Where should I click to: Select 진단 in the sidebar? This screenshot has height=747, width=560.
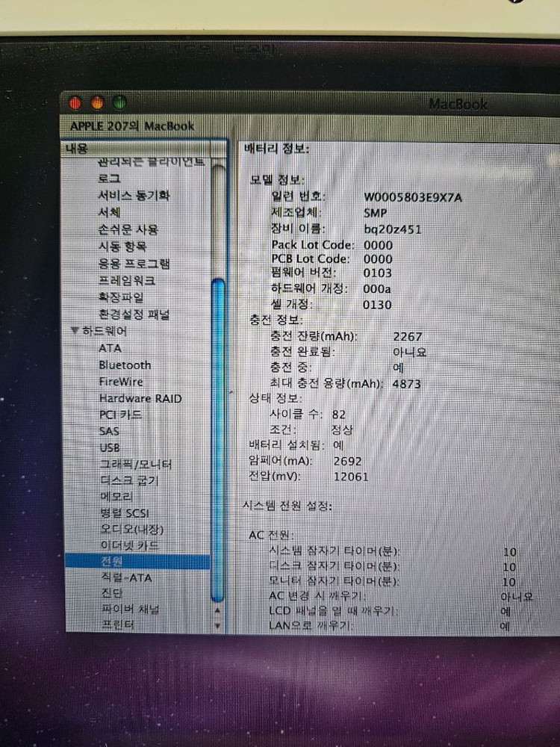112,593
